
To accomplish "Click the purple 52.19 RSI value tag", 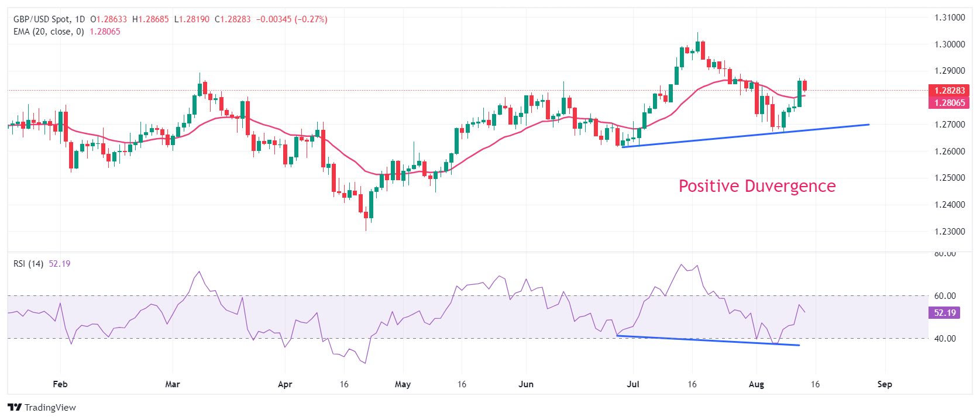I will (x=944, y=313).
